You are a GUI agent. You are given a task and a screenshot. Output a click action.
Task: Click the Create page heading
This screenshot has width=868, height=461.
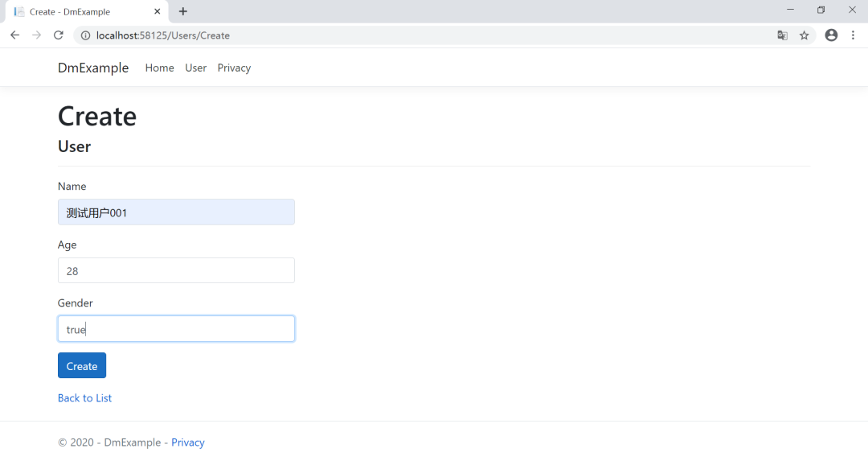click(97, 117)
